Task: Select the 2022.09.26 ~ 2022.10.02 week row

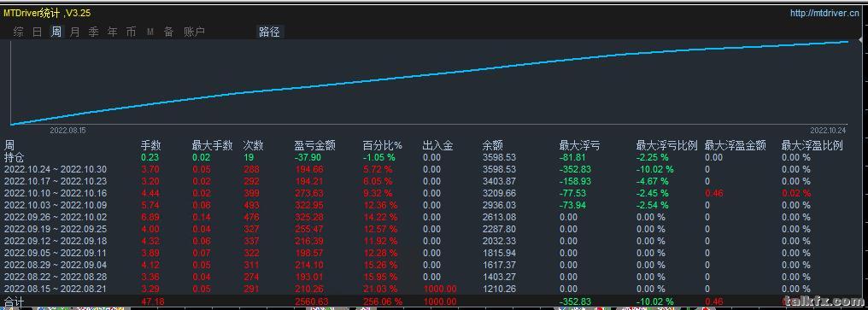Action: point(434,217)
